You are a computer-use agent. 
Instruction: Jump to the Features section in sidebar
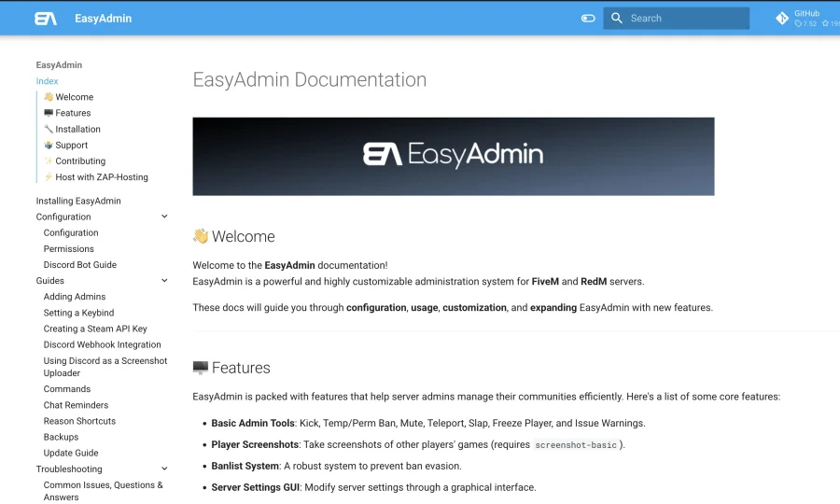pos(67,113)
